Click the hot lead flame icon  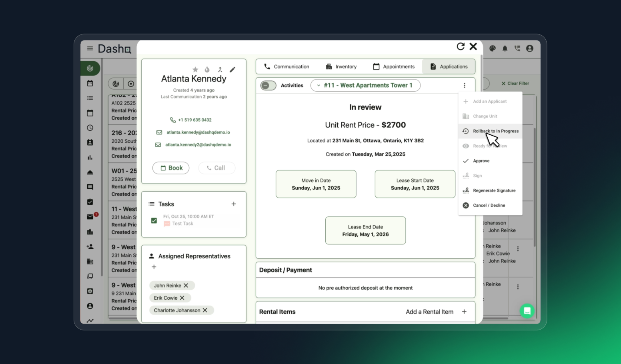point(207,69)
